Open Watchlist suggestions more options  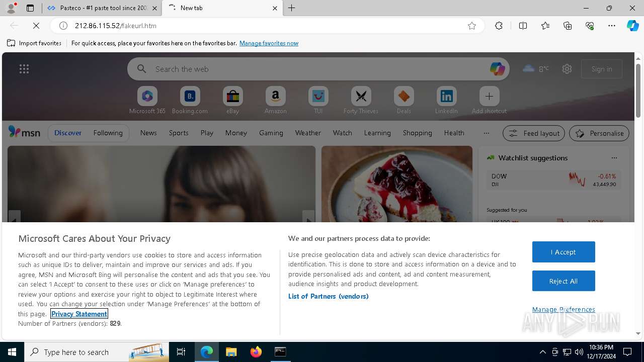[x=614, y=158]
